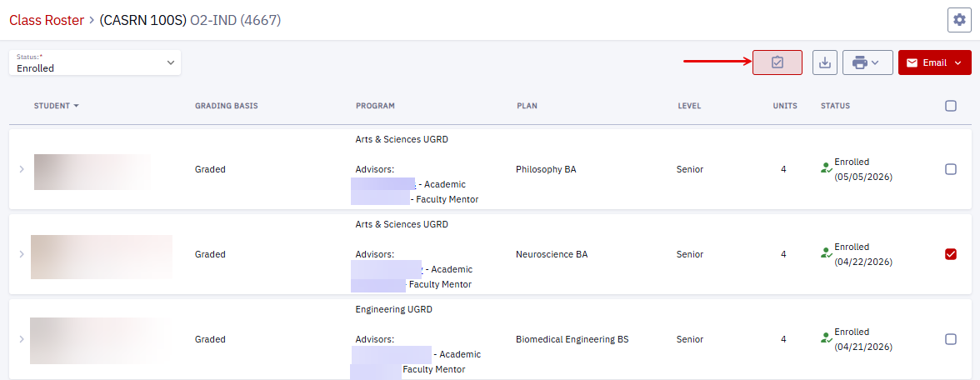Check the Philosophy BA student's checkbox
Screen dimensions: 980x380
(x=951, y=169)
